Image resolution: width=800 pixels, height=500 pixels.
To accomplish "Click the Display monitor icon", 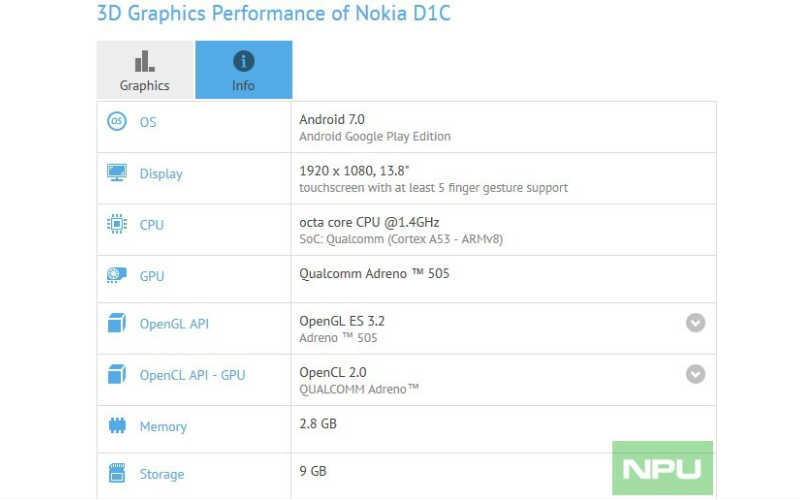I will pyautogui.click(x=117, y=172).
